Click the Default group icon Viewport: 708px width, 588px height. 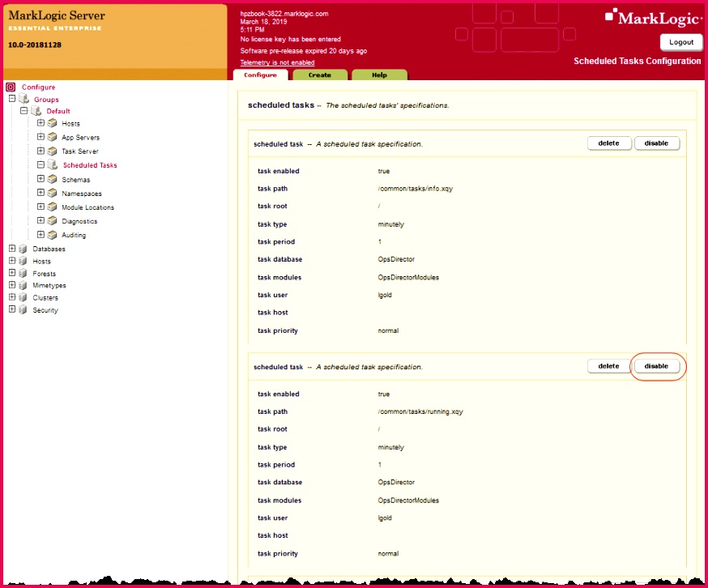click(36, 111)
